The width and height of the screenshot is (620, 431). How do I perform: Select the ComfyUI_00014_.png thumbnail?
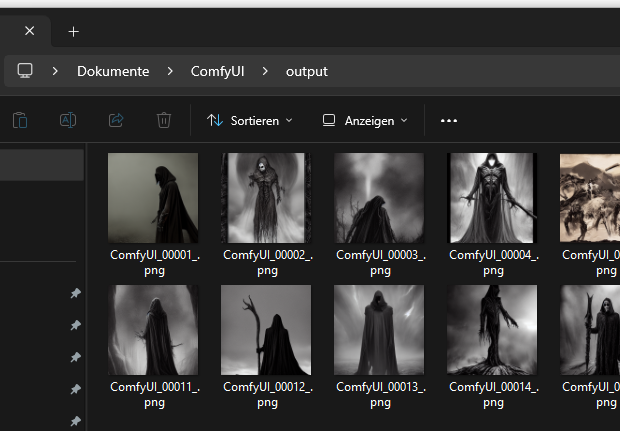pyautogui.click(x=492, y=330)
